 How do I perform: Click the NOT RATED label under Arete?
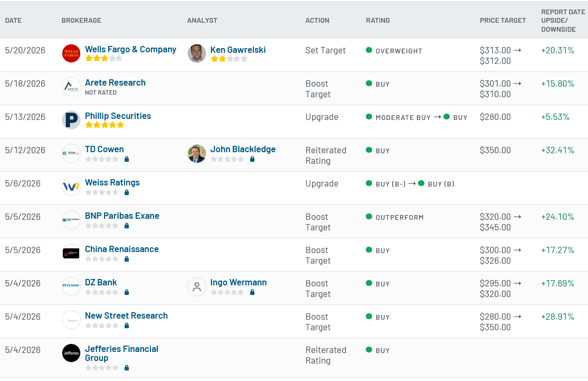(100, 92)
